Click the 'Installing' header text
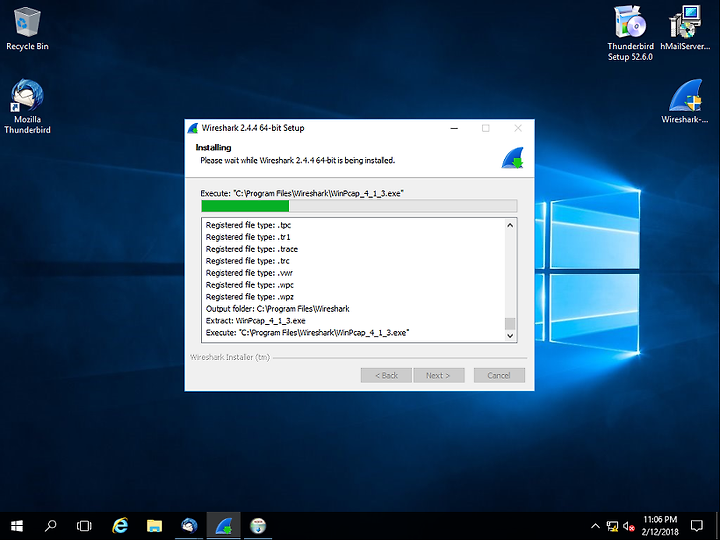 click(213, 147)
